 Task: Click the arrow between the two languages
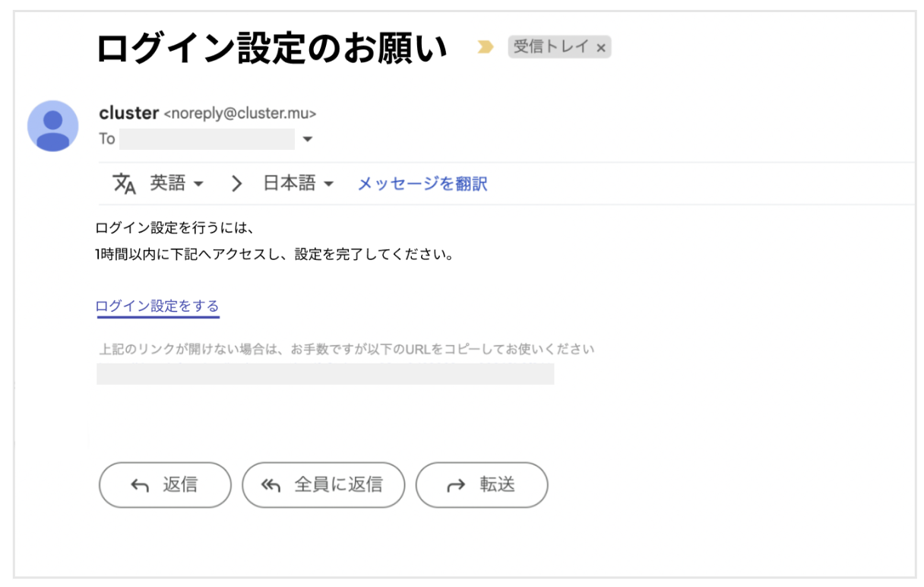pos(237,183)
